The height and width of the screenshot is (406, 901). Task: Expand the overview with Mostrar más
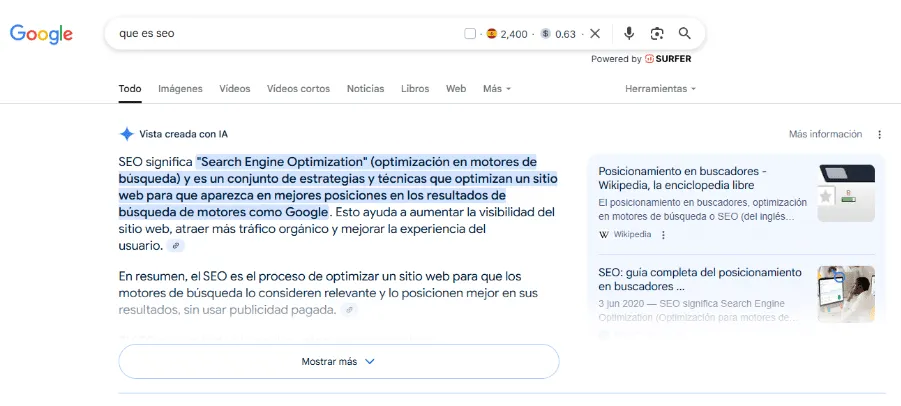pyautogui.click(x=338, y=362)
